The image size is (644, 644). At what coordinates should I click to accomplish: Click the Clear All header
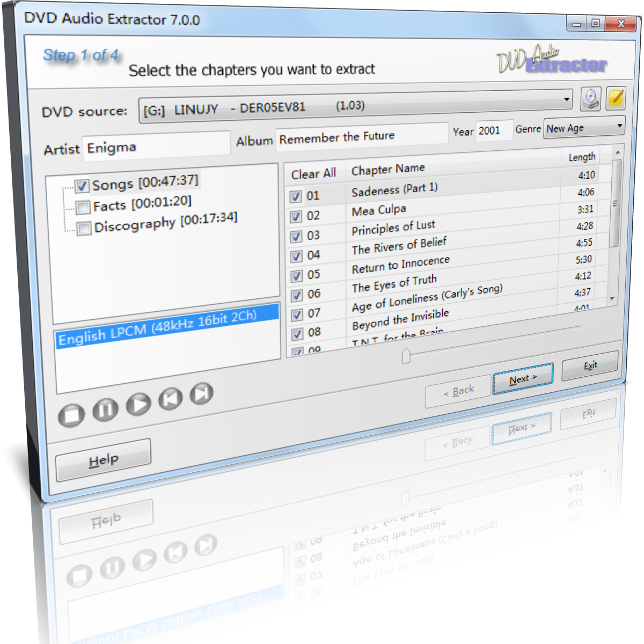314,174
